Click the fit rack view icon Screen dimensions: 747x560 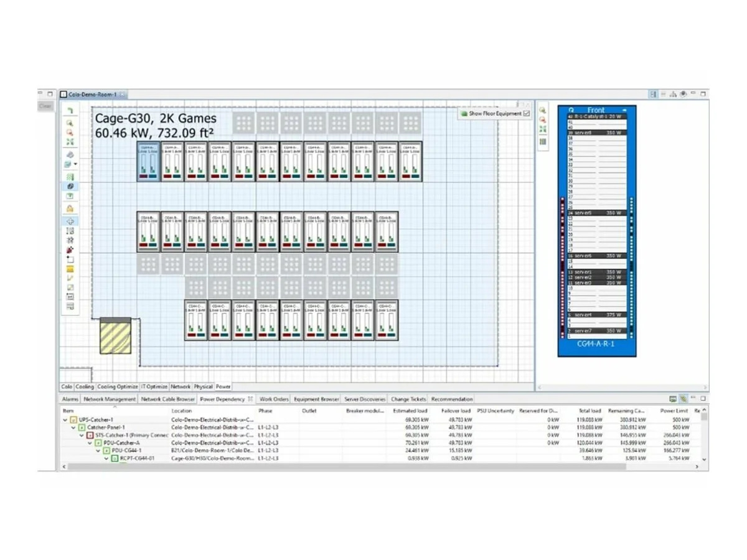(x=542, y=129)
